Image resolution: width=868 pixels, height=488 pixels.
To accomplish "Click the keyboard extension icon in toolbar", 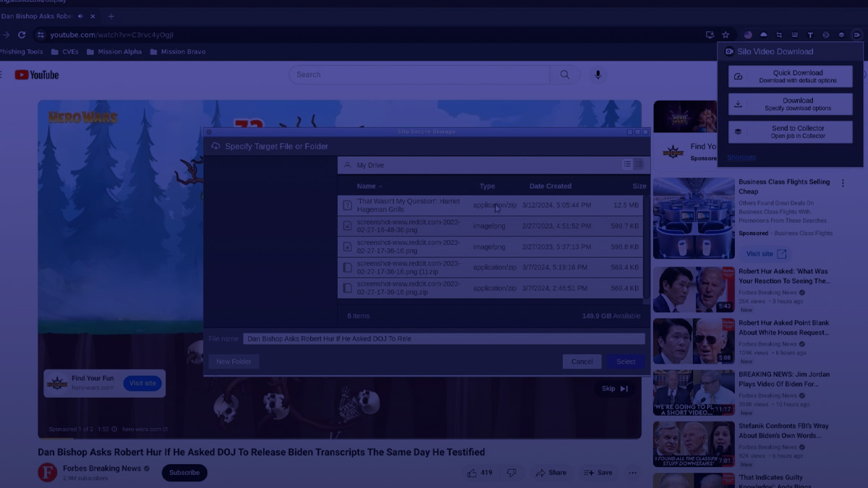I will click(794, 35).
